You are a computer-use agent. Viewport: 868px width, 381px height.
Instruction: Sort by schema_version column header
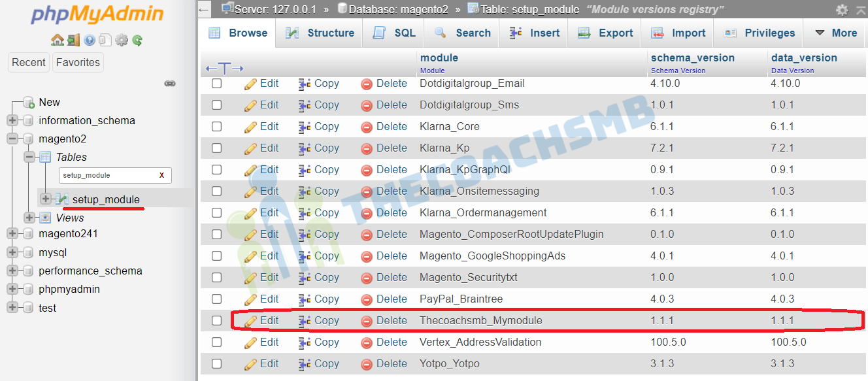pyautogui.click(x=693, y=58)
